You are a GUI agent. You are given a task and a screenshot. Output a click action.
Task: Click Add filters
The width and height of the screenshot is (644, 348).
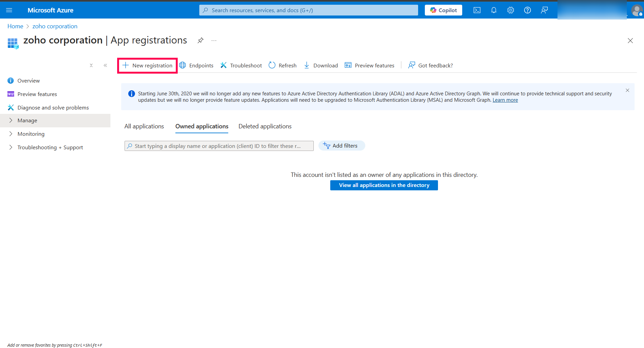coord(341,146)
